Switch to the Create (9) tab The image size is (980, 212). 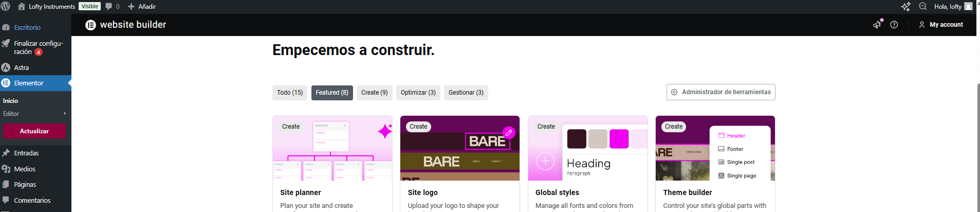tap(374, 93)
